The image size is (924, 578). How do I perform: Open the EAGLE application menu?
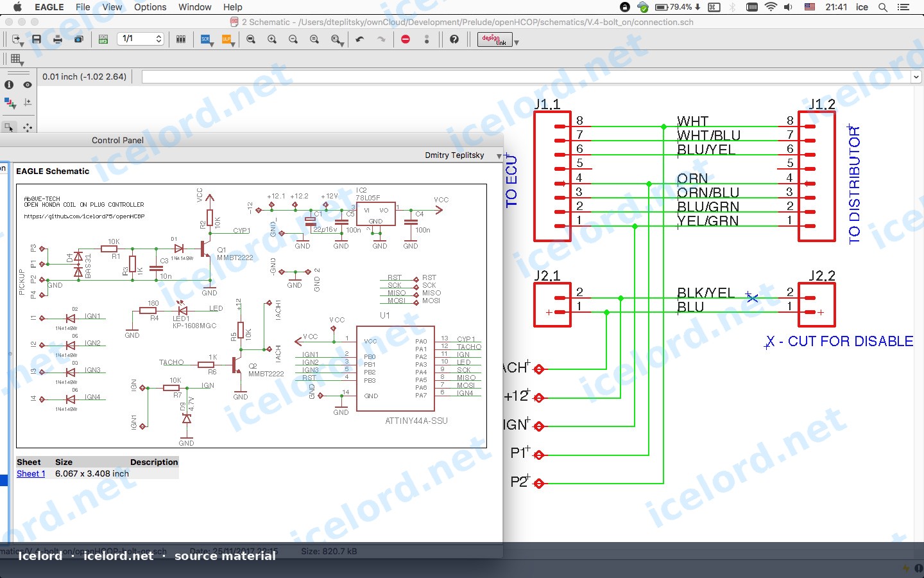click(x=49, y=7)
